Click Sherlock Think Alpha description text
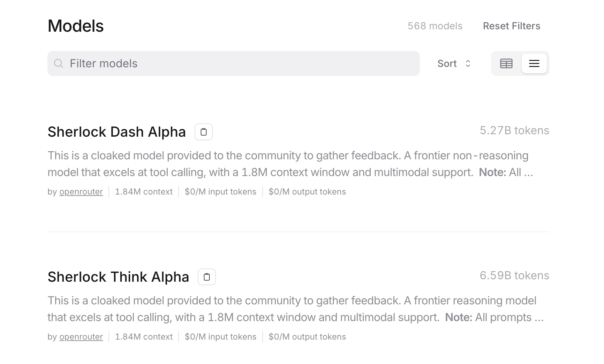Viewport: 604px width, 364px height. click(x=296, y=309)
